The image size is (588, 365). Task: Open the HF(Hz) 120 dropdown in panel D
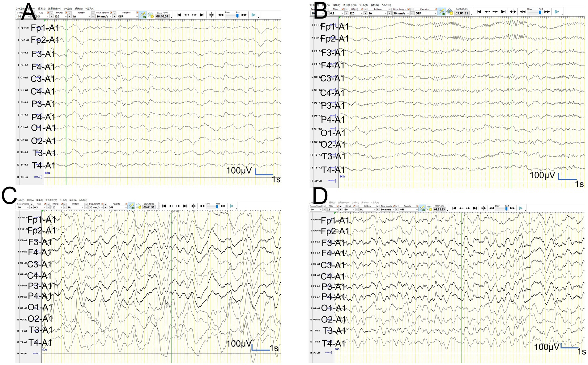(x=349, y=210)
